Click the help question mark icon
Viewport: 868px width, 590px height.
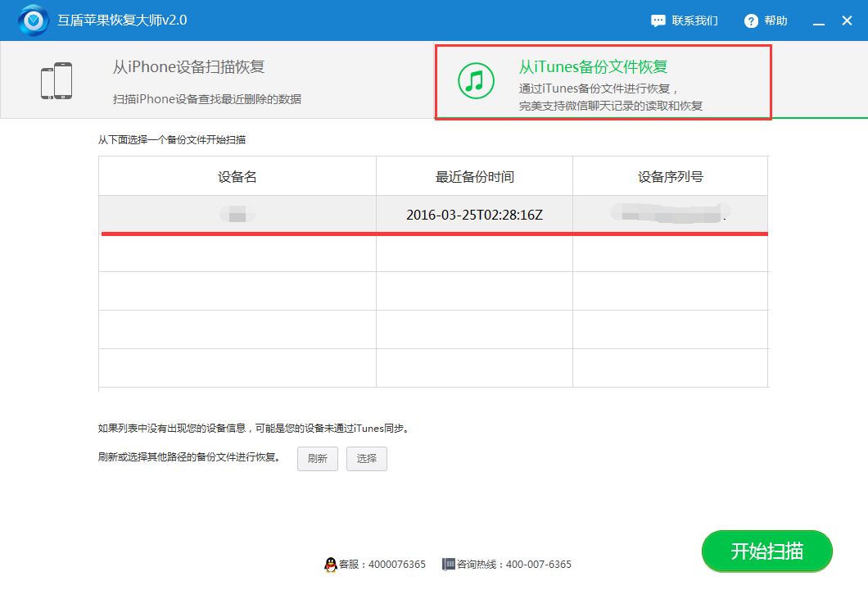751,20
